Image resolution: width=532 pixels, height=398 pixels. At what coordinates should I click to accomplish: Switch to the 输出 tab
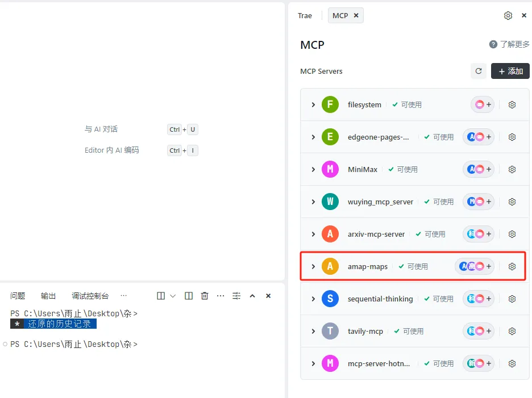click(x=48, y=295)
